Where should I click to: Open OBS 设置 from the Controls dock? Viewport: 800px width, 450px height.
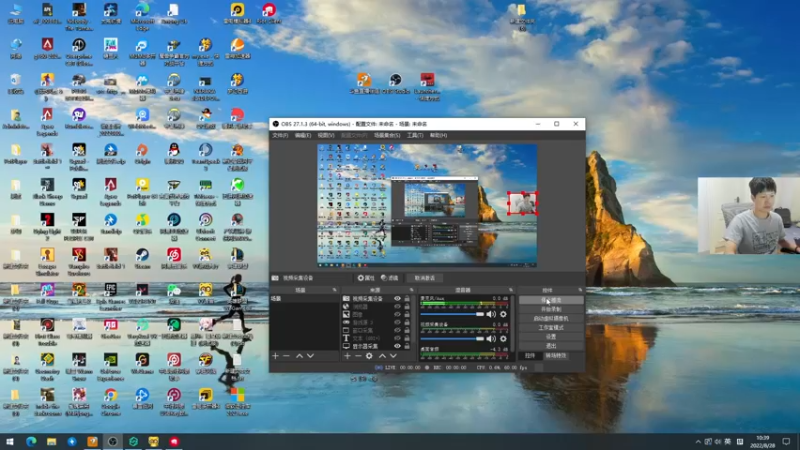pos(551,337)
